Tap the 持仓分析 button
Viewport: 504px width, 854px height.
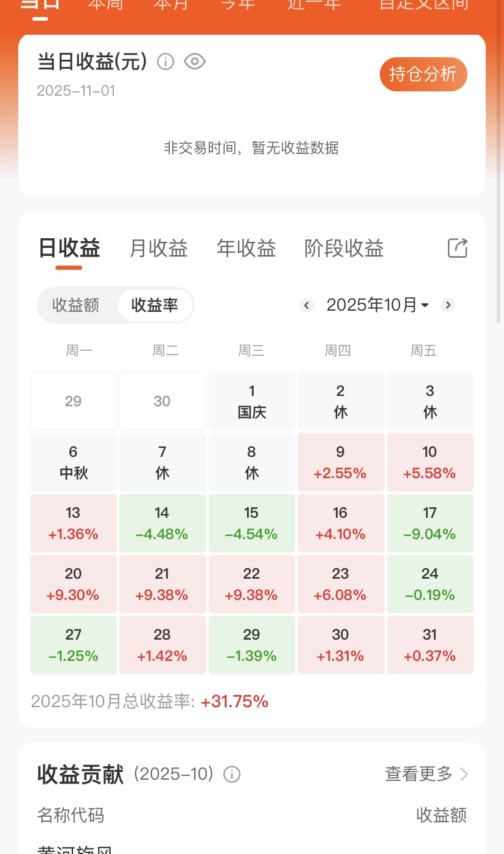point(424,74)
